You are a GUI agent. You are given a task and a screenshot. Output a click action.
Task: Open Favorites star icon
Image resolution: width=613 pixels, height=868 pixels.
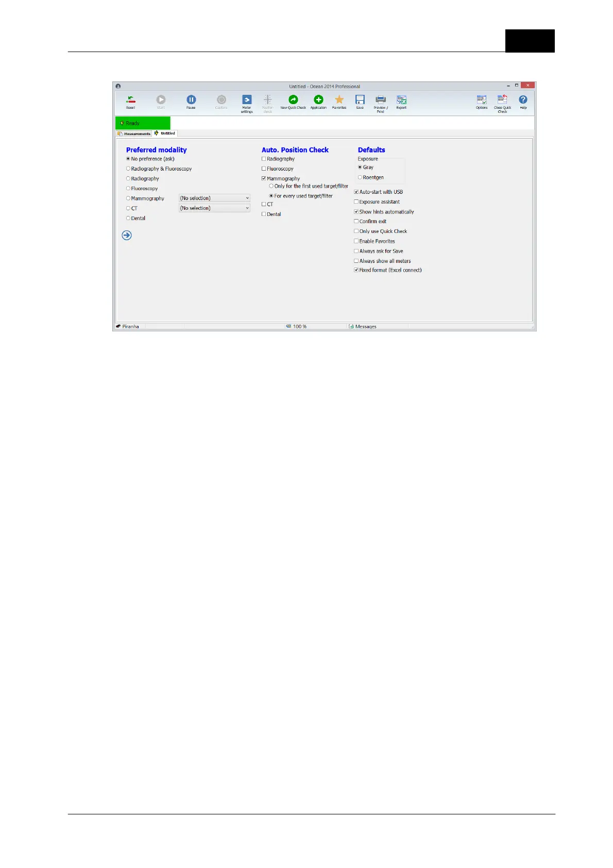pos(339,99)
